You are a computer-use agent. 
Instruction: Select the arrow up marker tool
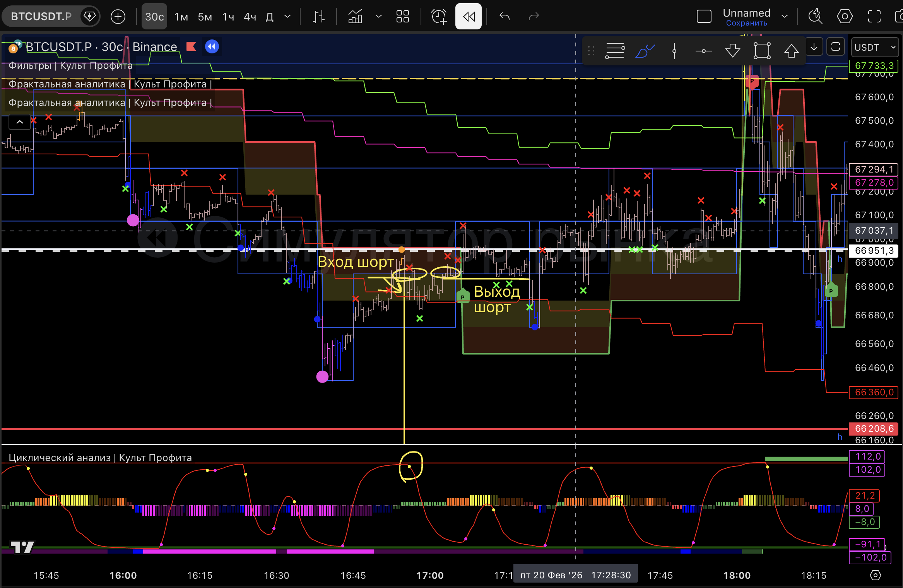tap(791, 51)
